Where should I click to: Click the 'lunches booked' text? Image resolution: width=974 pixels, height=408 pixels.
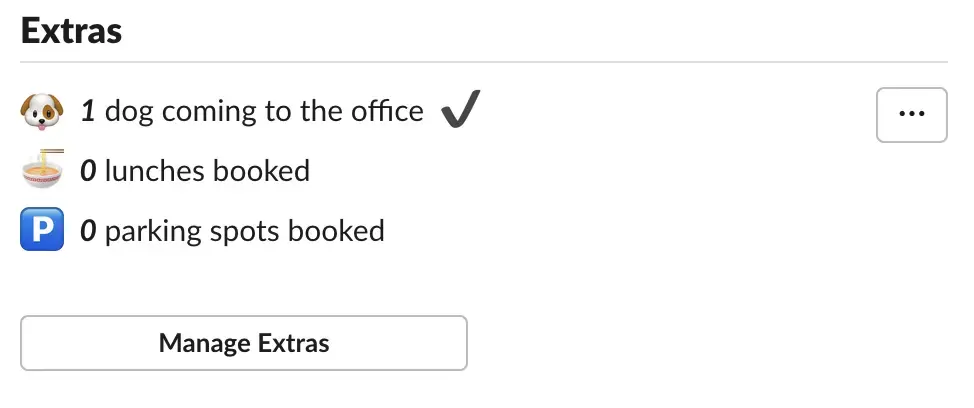pyautogui.click(x=207, y=171)
